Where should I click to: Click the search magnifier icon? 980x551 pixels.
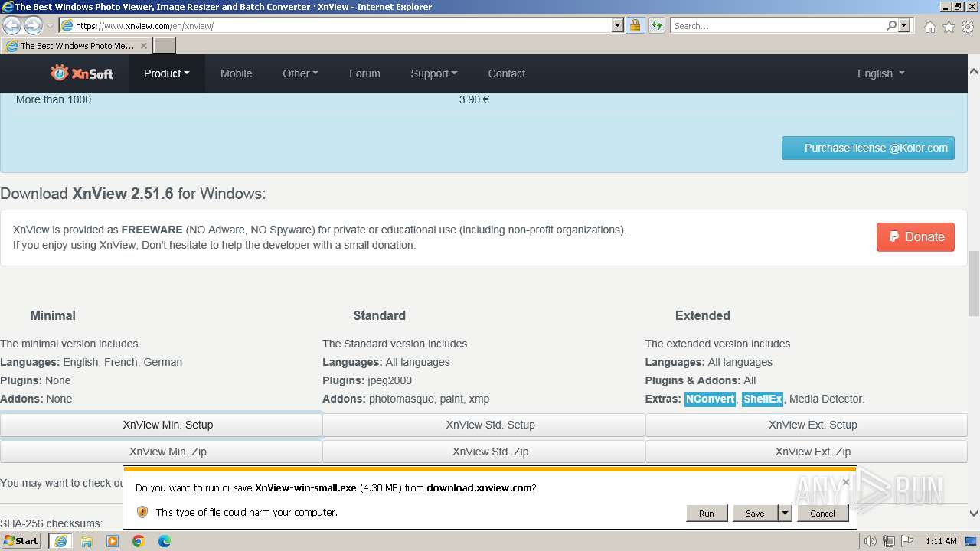(x=891, y=25)
